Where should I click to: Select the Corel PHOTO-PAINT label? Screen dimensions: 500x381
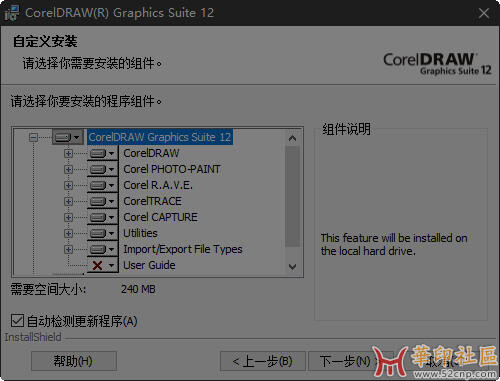tap(172, 169)
